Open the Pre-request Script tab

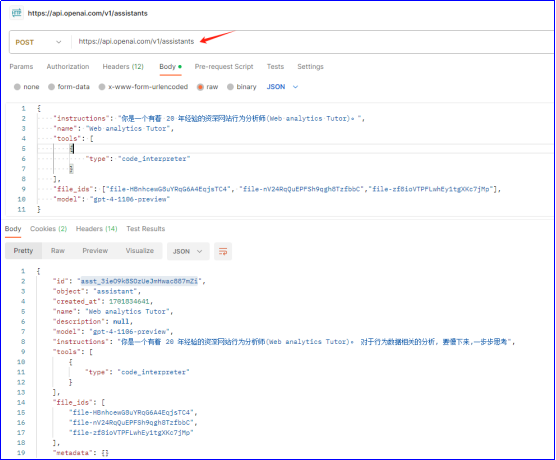pyautogui.click(x=224, y=67)
